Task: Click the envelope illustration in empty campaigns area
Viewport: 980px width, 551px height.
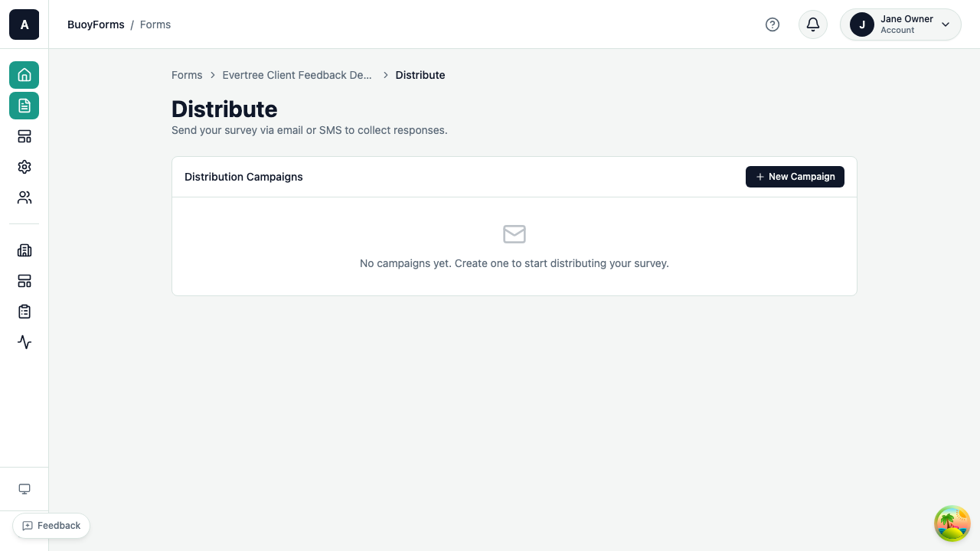Action: tap(514, 234)
